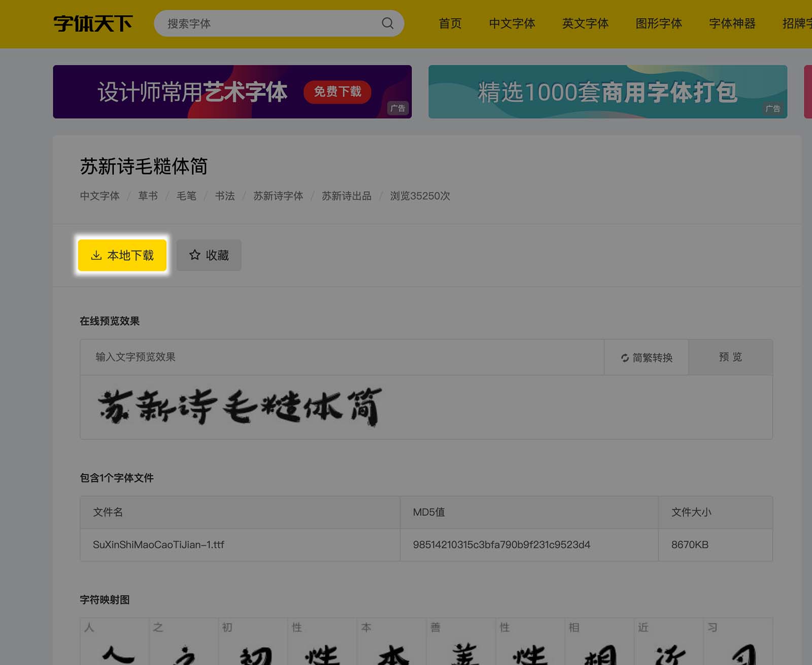The image size is (812, 665).
Task: Follow the 草书 breadcrumb link
Action: (x=147, y=196)
